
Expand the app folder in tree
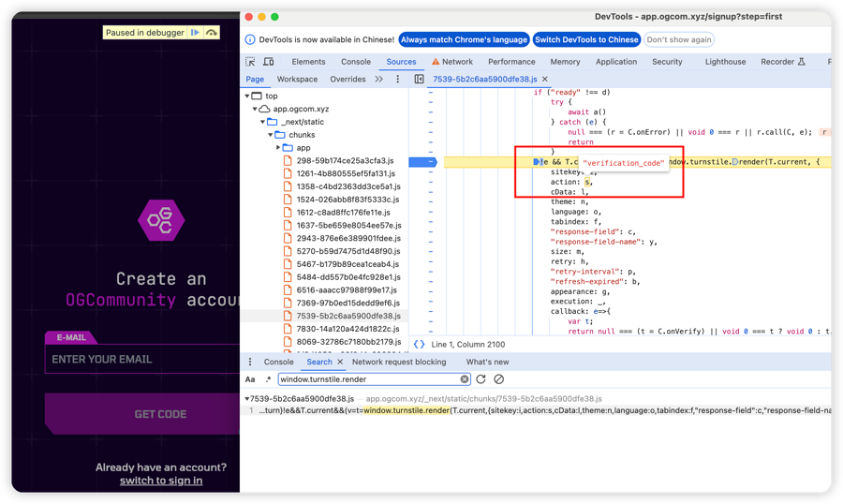coord(278,148)
